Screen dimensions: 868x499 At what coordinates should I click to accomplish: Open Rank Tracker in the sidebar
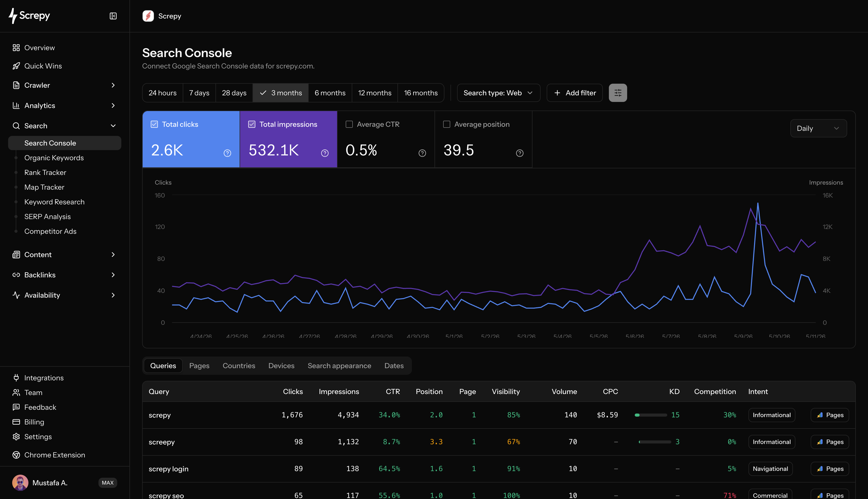(45, 172)
